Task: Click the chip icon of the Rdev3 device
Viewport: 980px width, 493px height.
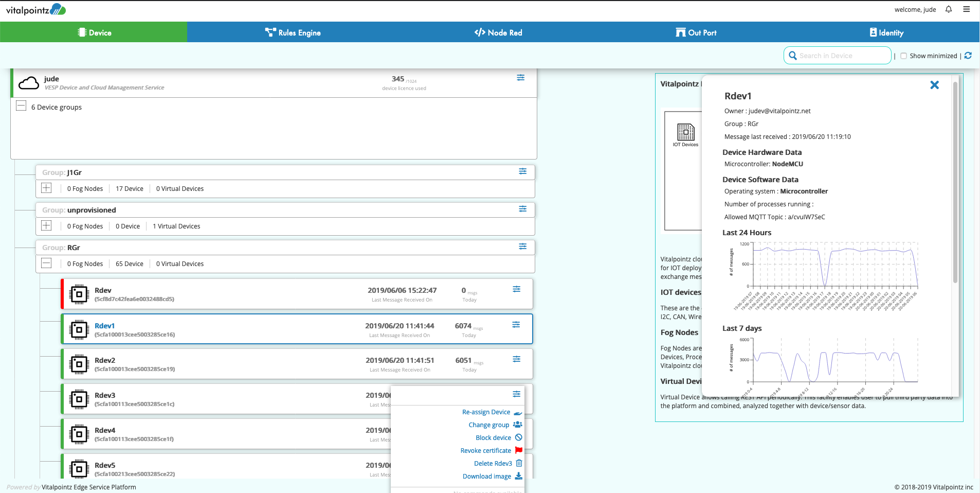Action: [79, 399]
